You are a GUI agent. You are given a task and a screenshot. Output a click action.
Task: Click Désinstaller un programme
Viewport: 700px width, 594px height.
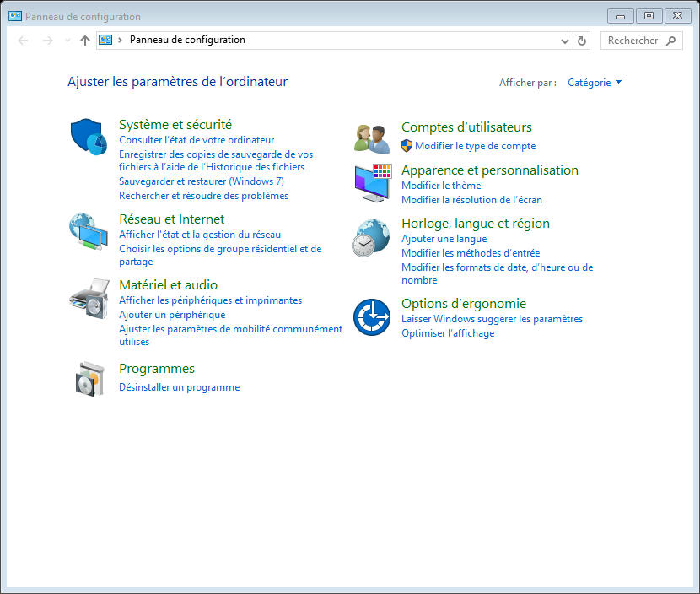pos(179,387)
